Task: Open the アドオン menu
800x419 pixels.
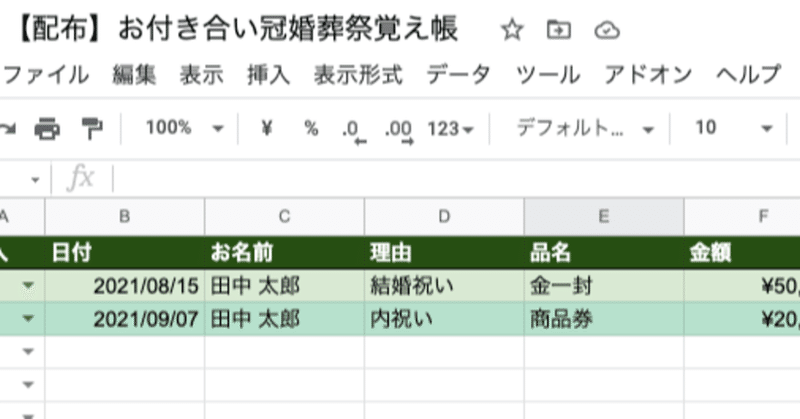Action: [x=648, y=75]
